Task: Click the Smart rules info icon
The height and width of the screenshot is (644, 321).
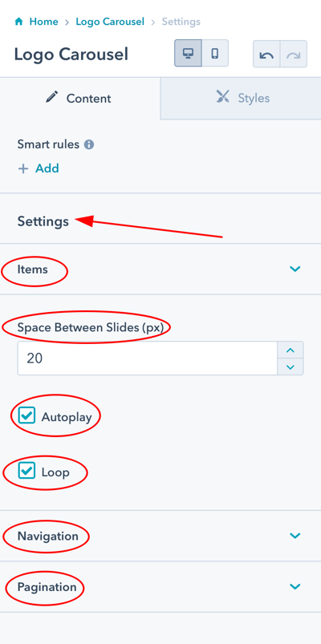Action: pos(89,144)
